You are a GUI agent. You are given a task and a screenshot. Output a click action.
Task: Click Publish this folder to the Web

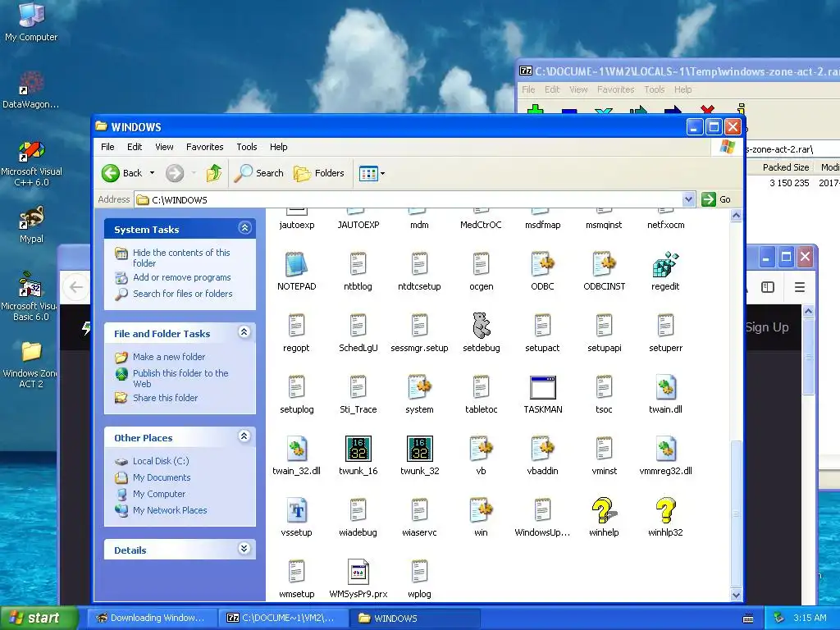(180, 378)
